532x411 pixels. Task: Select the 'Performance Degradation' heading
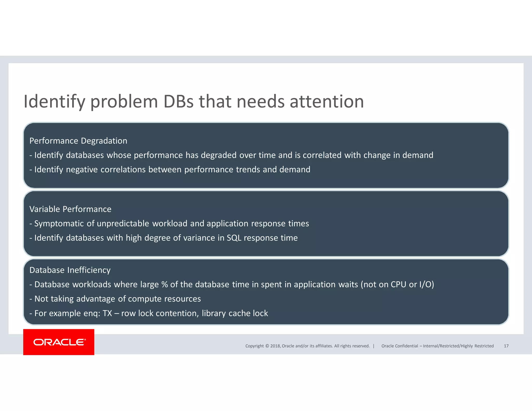pyautogui.click(x=78, y=141)
